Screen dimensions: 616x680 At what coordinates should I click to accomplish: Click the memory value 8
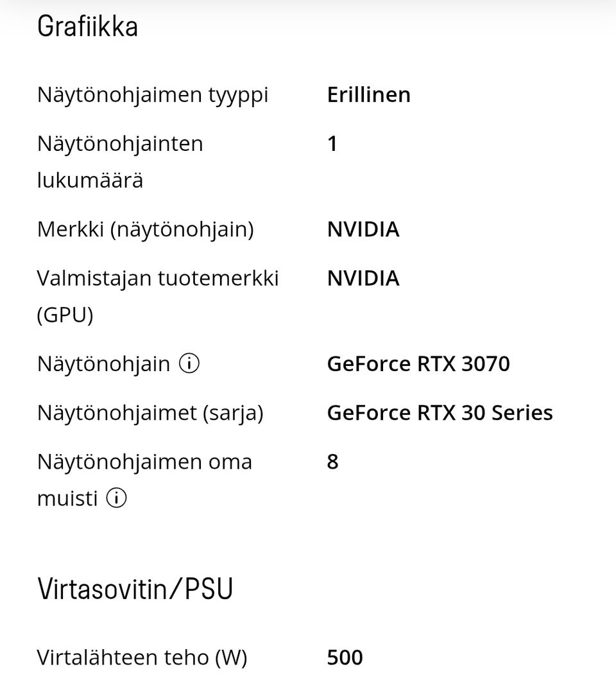tap(332, 462)
